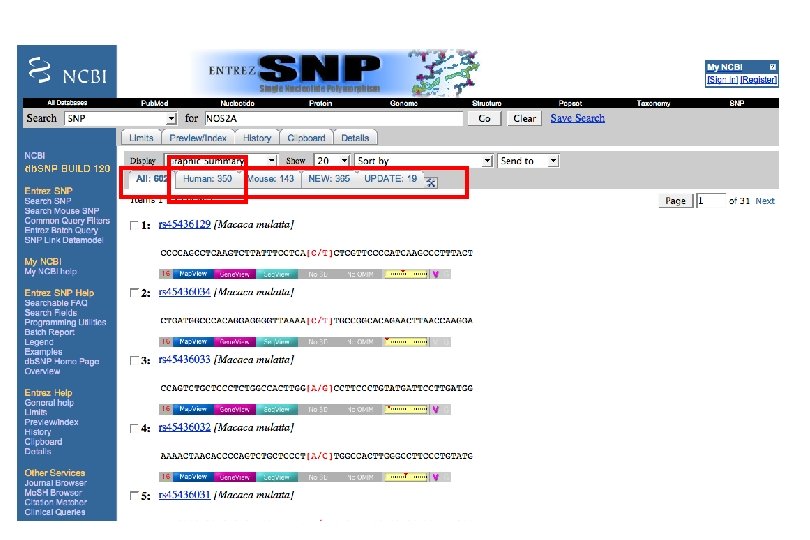Select the UPDATE: 19 results tab
This screenshot has width=810, height=540.
pyautogui.click(x=391, y=179)
